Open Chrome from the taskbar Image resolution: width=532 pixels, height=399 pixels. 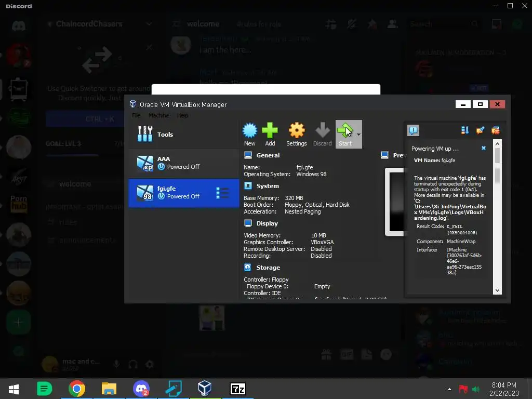[x=77, y=389]
